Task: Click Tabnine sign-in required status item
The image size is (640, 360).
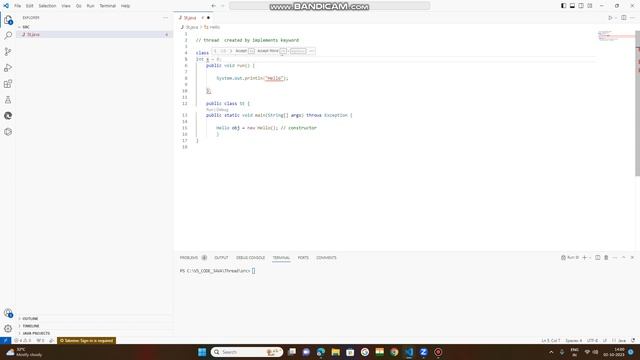Action: [87, 340]
